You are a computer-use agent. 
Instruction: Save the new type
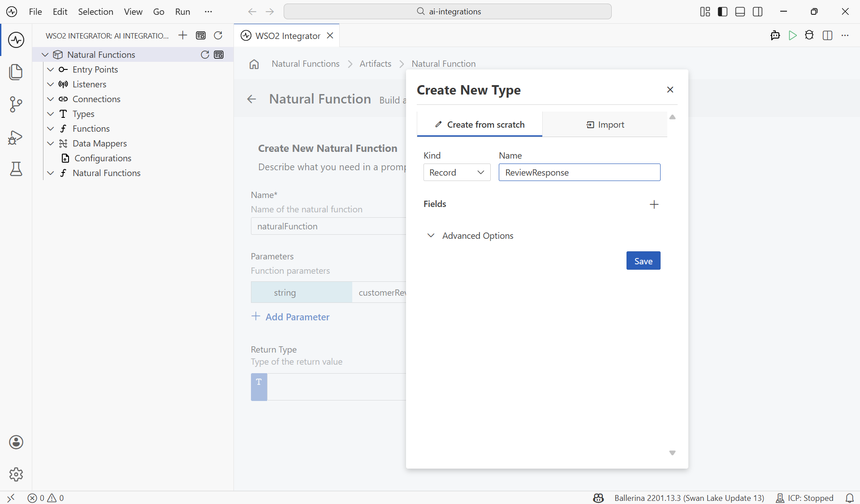[643, 261]
